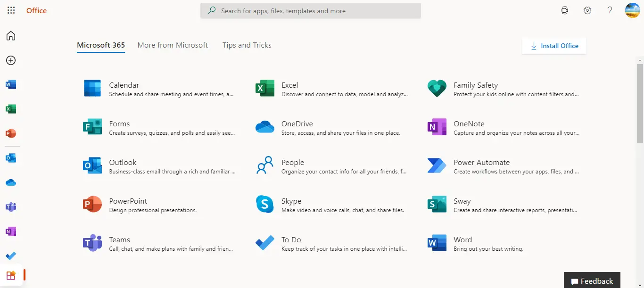Open OneNote from the app list
This screenshot has width=644, height=288.
pos(504,127)
